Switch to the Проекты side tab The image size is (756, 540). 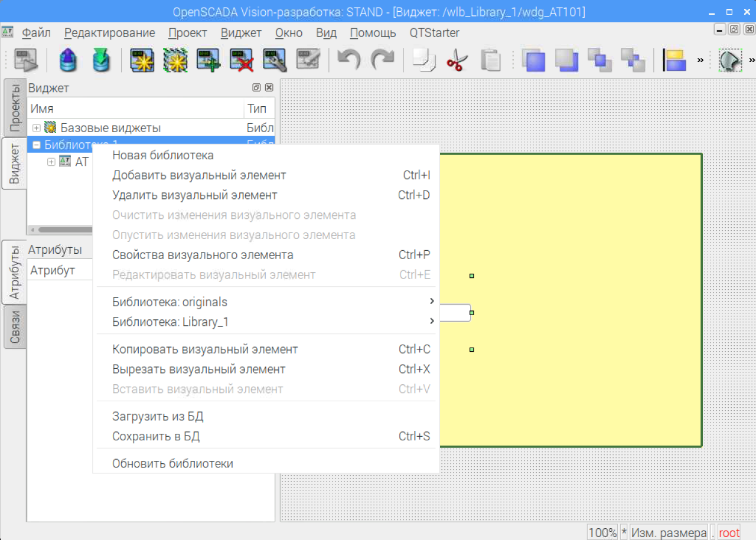coord(15,109)
